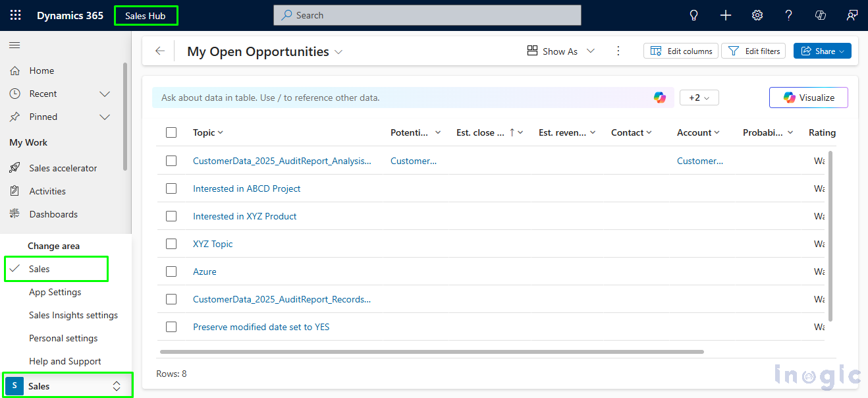This screenshot has width=868, height=398.
Task: Tick the select all rows checkbox
Action: point(171,132)
